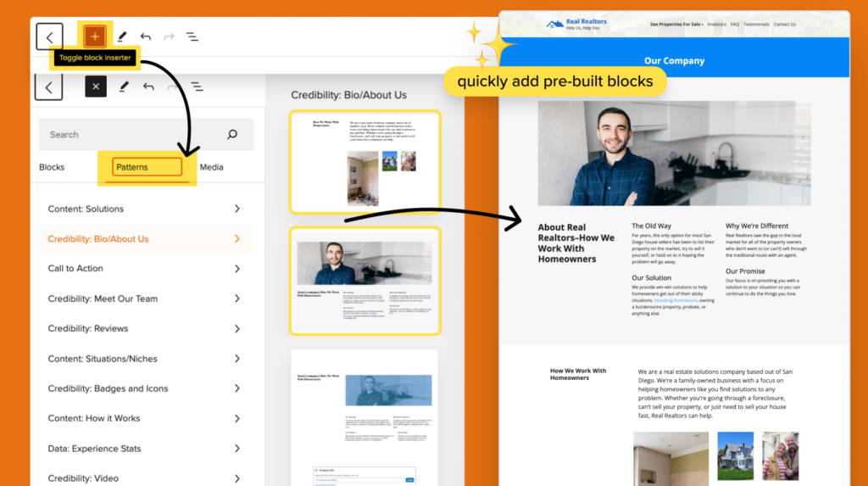Expand Credibility: Meet Our Team category
868x486 pixels.
tap(145, 299)
